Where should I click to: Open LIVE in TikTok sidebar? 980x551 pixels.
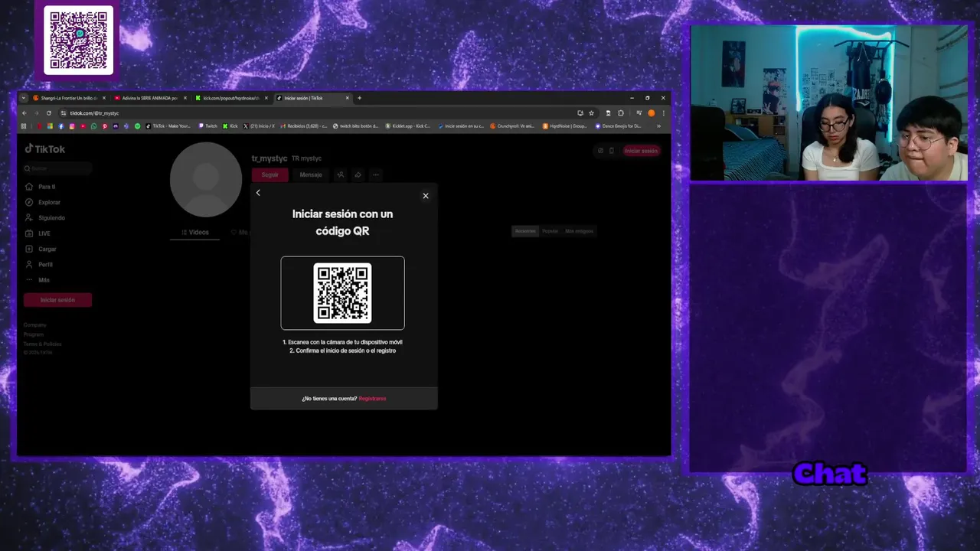(38, 233)
